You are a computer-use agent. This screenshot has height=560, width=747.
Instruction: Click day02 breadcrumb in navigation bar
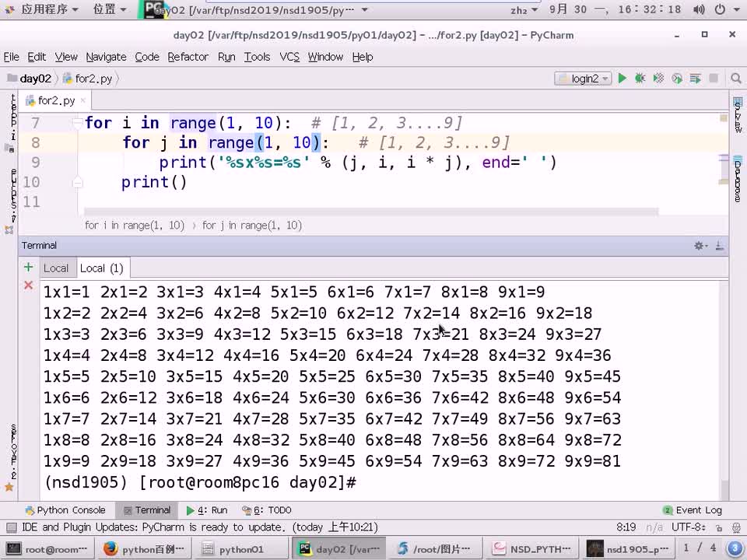30,79
